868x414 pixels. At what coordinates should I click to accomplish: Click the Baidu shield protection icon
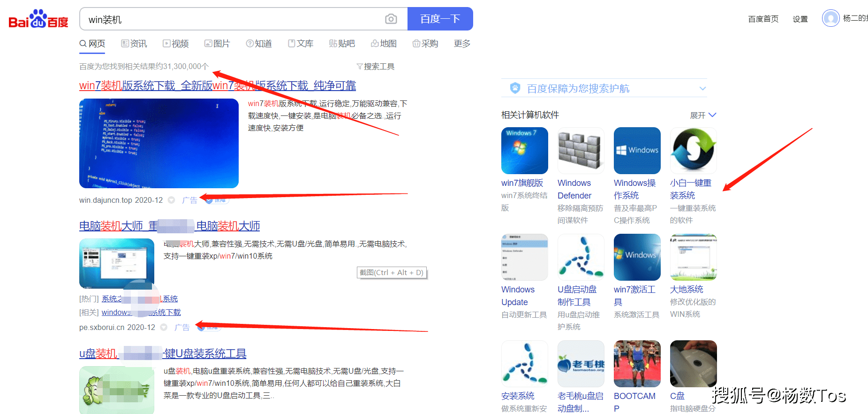point(515,88)
